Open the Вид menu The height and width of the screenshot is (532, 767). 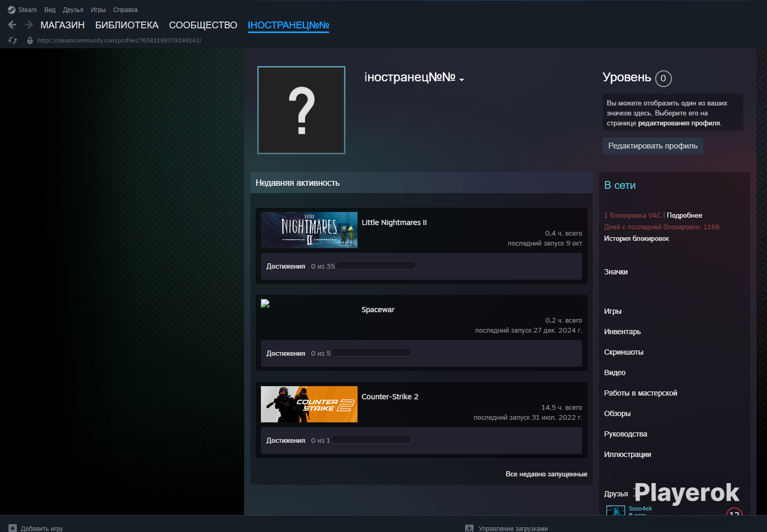50,10
